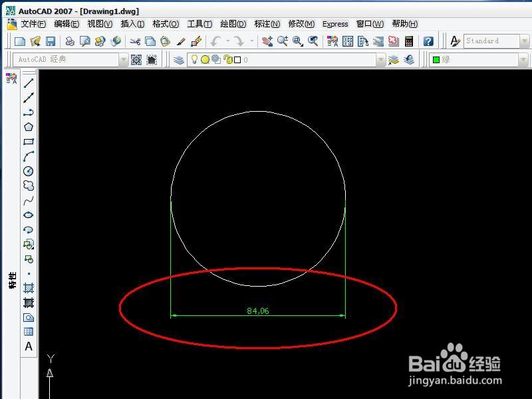Create a new drawing with New icon
Screen dimensions: 532x399
[x=20, y=41]
